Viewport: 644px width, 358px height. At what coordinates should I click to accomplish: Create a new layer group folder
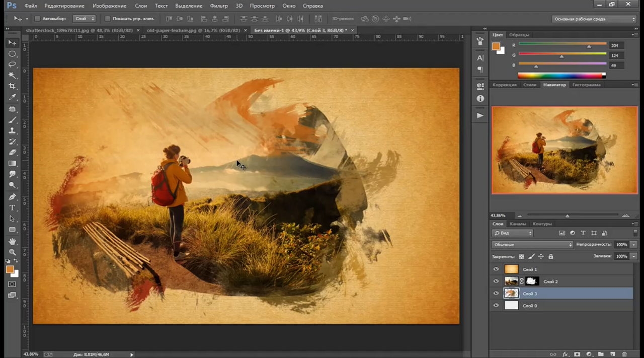[601, 354]
